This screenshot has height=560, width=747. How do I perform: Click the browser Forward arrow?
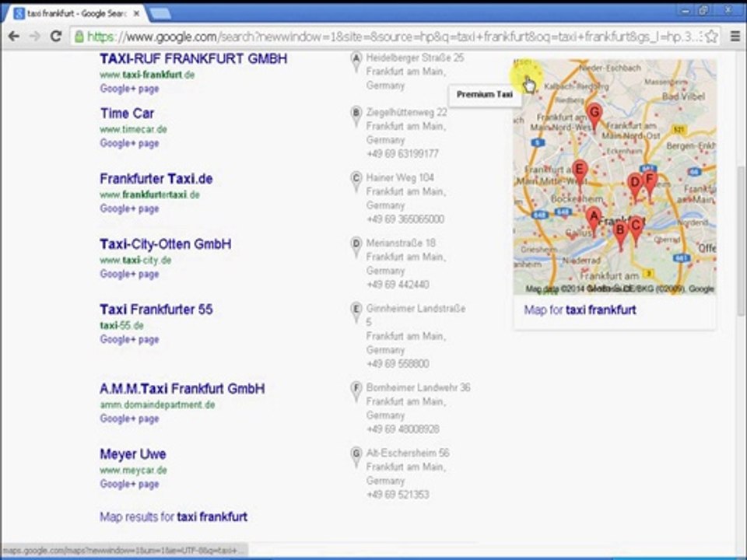(x=35, y=37)
